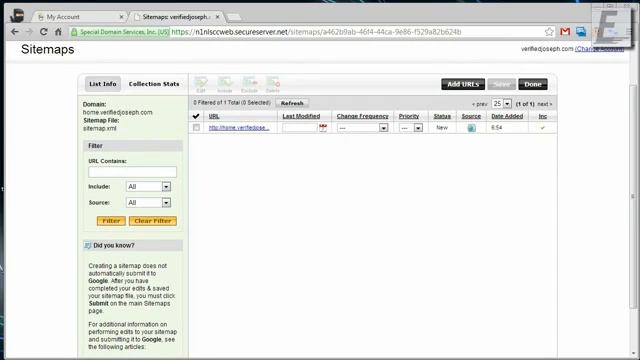Click the Source icon in the URL row
Viewport: 640px width, 360px height.
point(471,128)
